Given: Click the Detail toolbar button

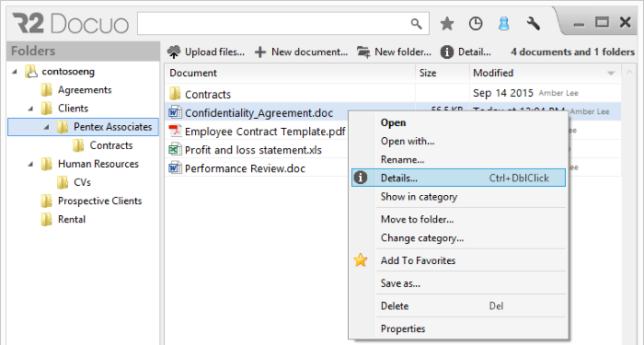Looking at the screenshot, I should [x=466, y=52].
